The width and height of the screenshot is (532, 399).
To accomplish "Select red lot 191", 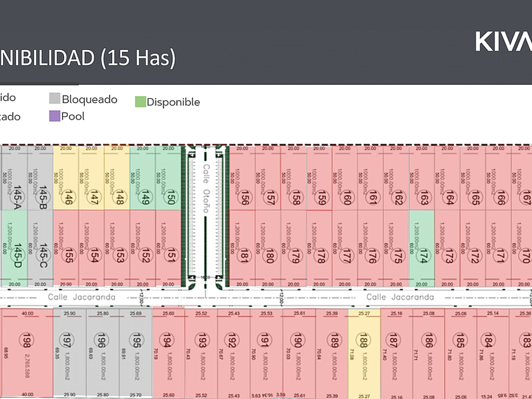I will tap(267, 353).
